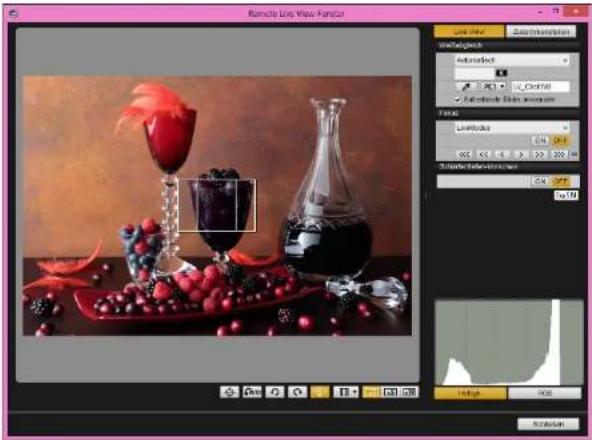Click the ExpSIM indicator
The width and height of the screenshot is (592, 440).
[566, 195]
